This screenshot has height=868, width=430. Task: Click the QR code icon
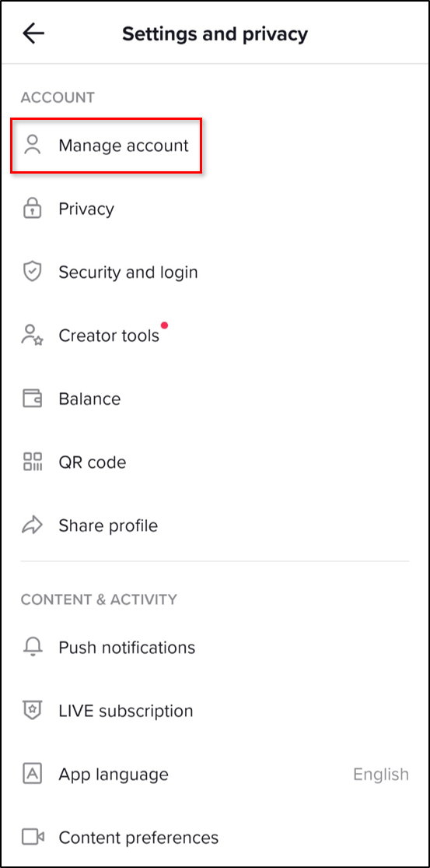pos(33,462)
